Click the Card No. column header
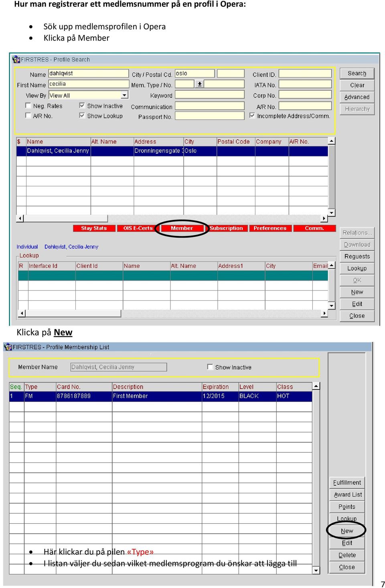Viewport: 385px width, 588px height. (x=84, y=387)
